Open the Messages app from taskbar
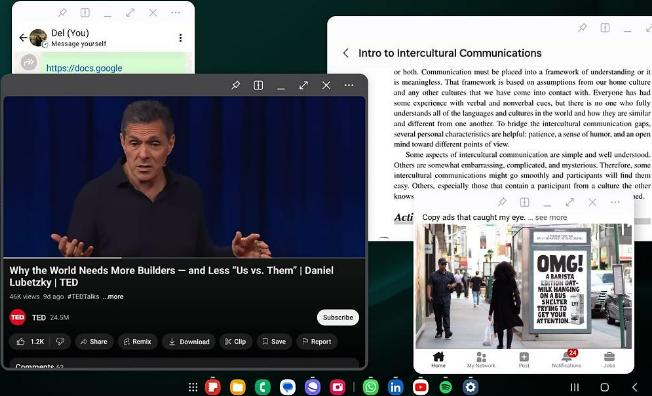This screenshot has width=652, height=396. coord(287,387)
